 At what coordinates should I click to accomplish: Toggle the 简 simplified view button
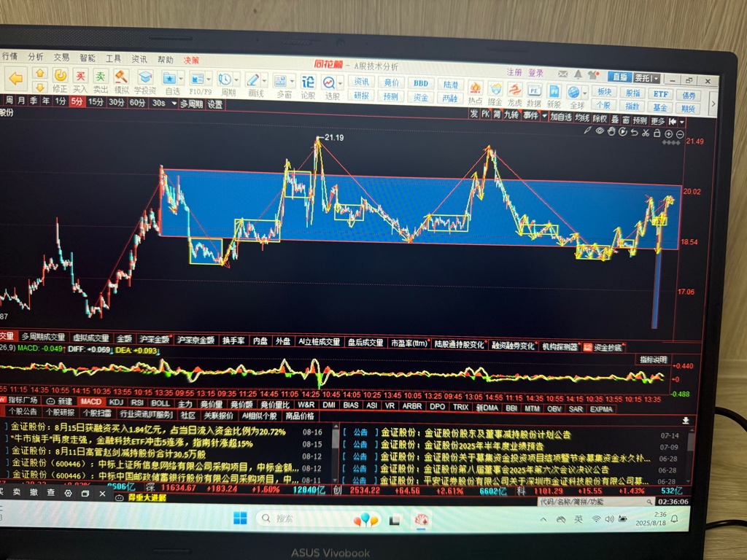point(497,114)
